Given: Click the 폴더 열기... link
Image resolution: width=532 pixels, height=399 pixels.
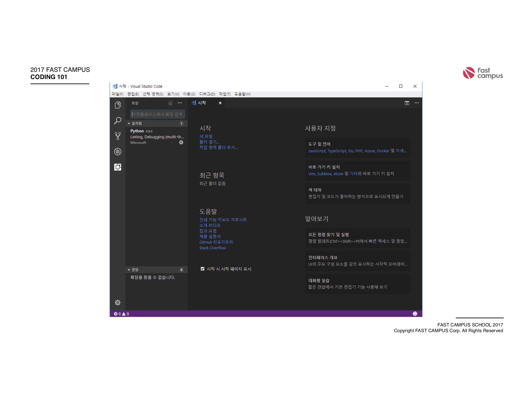Looking at the screenshot, I should (x=209, y=142).
